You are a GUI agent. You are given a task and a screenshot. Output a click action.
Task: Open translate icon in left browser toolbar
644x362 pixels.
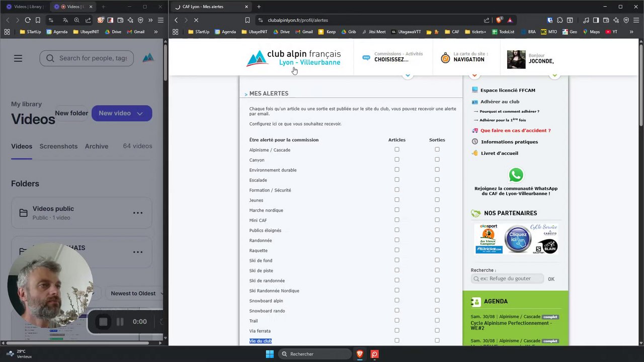pos(65,20)
